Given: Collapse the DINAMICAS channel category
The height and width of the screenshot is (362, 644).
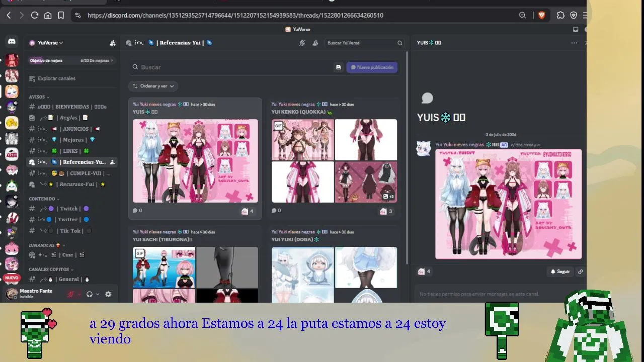Looking at the screenshot, I should [47, 245].
